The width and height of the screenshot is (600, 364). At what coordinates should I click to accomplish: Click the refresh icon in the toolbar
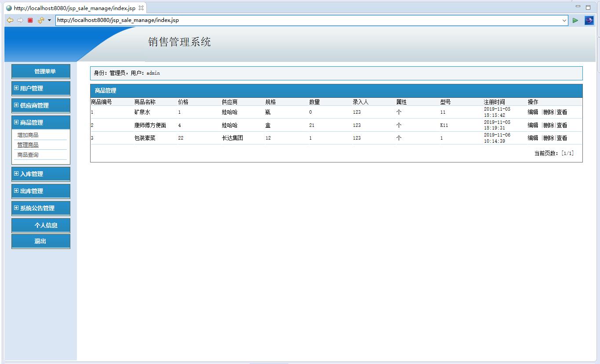coord(40,20)
